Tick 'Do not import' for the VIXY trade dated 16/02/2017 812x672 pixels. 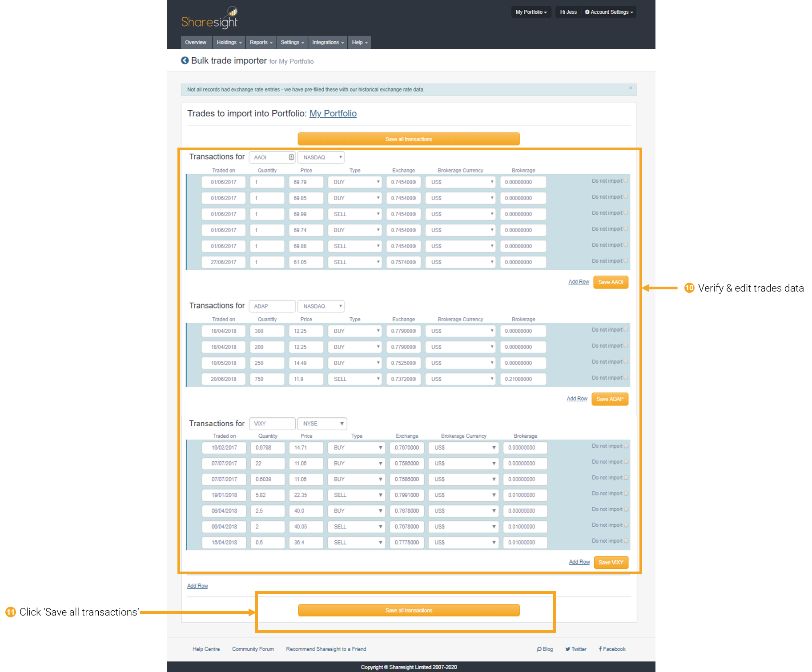pos(626,446)
